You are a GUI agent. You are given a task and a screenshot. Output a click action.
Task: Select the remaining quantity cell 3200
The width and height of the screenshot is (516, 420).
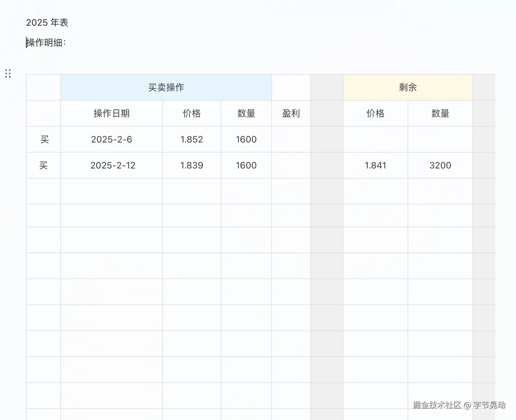440,165
